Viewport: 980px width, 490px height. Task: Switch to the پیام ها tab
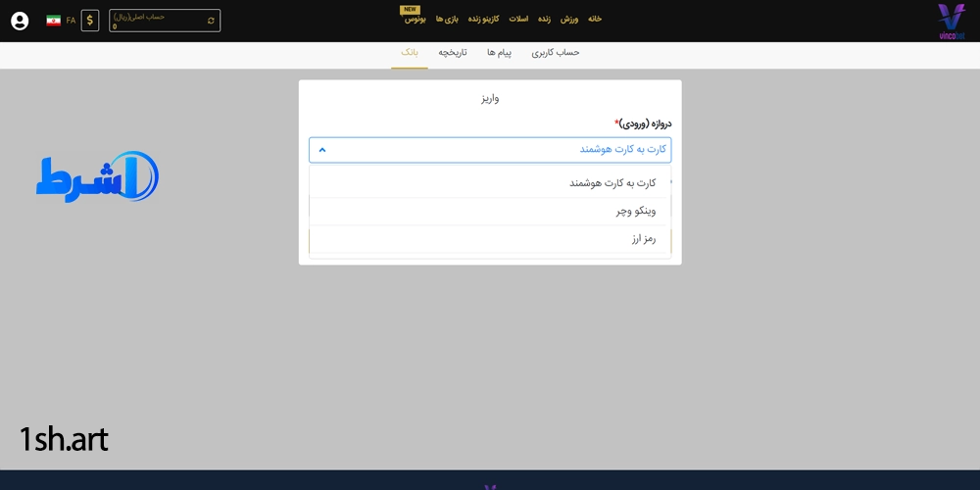click(x=500, y=53)
